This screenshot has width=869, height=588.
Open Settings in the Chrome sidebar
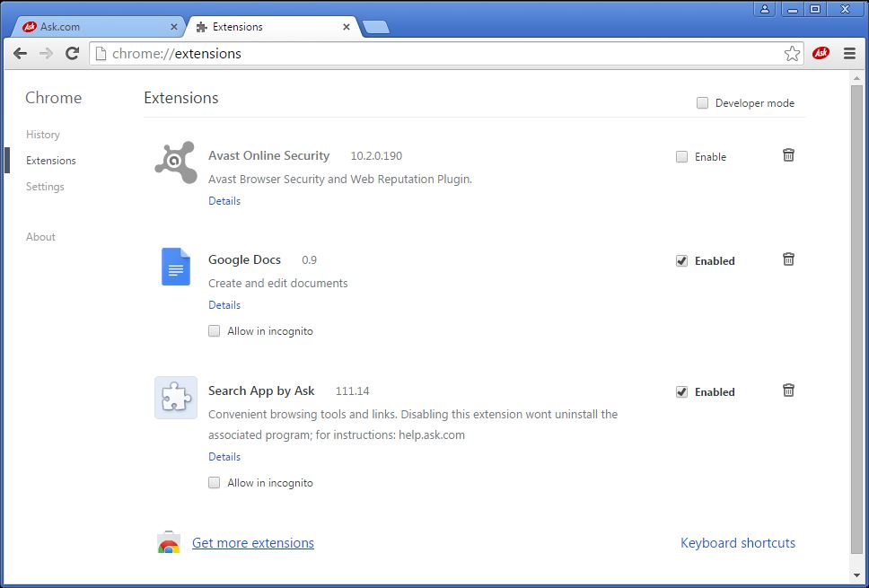pos(45,187)
